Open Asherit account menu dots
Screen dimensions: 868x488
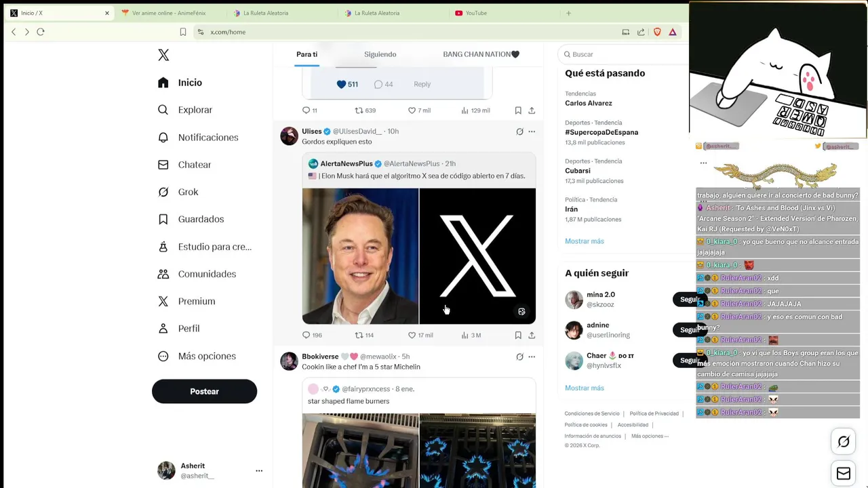pos(259,470)
